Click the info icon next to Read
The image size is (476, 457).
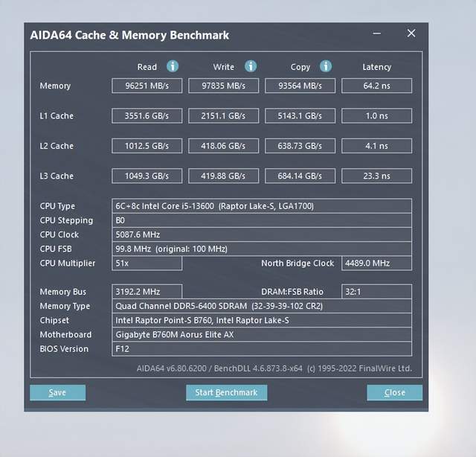[x=173, y=66]
